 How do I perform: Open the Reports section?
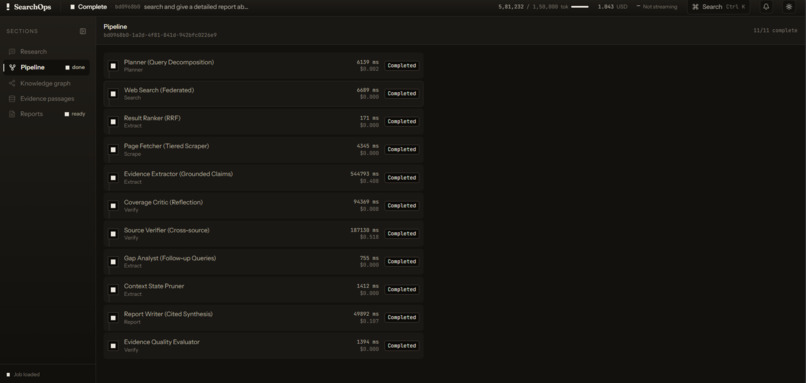[46, 114]
